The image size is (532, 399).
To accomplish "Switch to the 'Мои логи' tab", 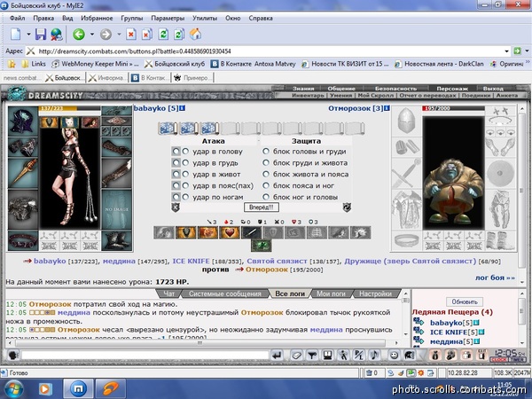I will click(x=331, y=293).
